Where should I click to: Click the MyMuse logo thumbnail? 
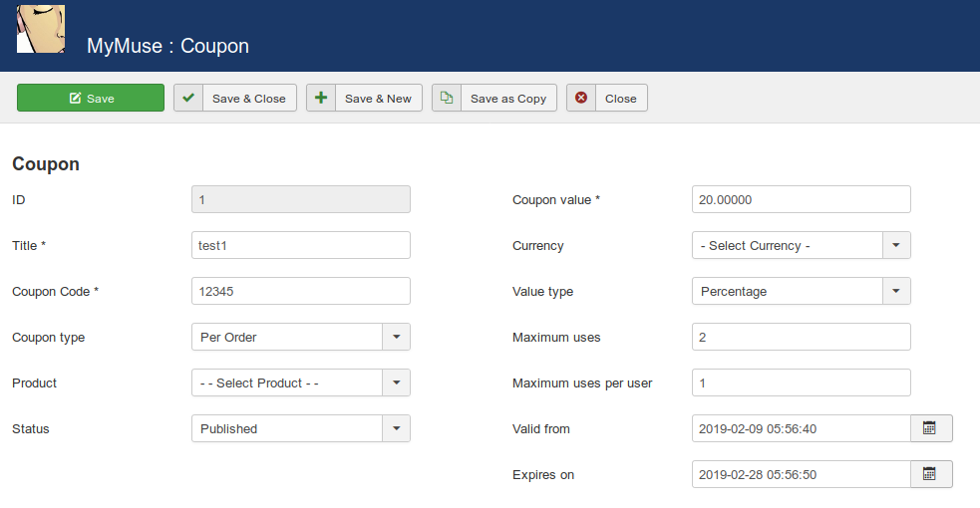(41, 29)
